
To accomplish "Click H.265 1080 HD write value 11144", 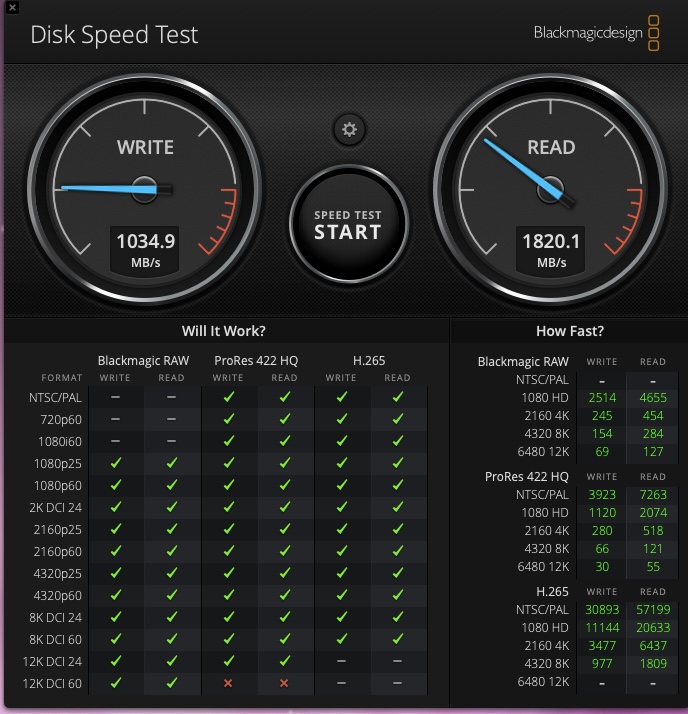I will click(602, 627).
